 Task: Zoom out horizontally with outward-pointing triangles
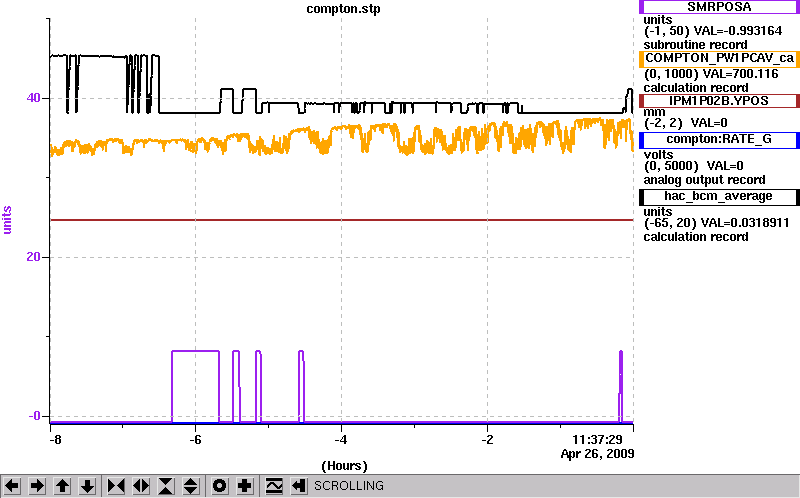pos(141,486)
